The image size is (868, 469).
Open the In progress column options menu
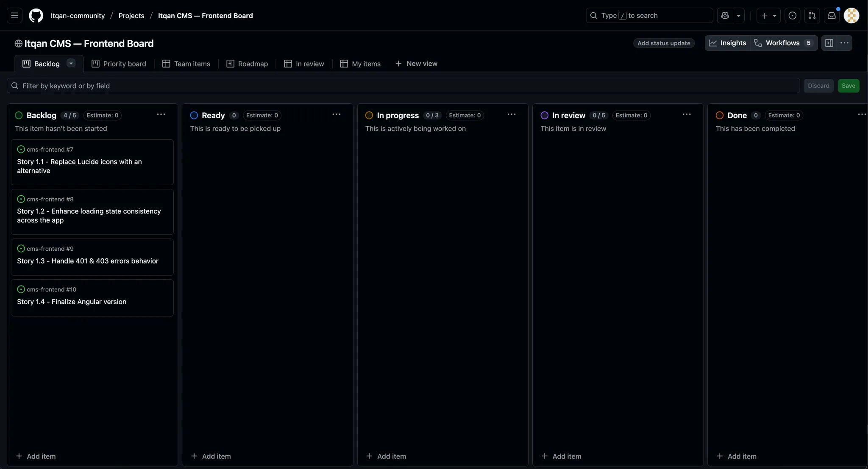point(511,114)
